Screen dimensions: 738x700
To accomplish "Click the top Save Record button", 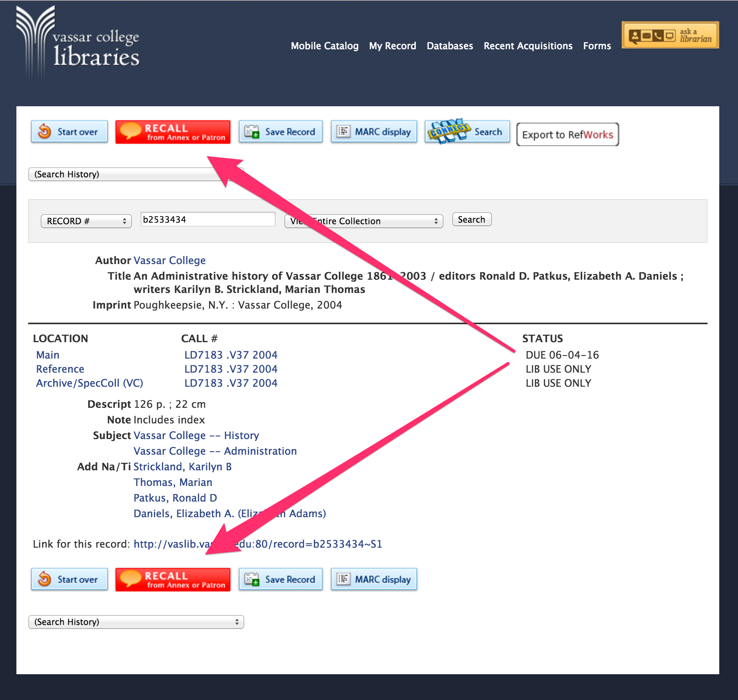I will tap(281, 132).
